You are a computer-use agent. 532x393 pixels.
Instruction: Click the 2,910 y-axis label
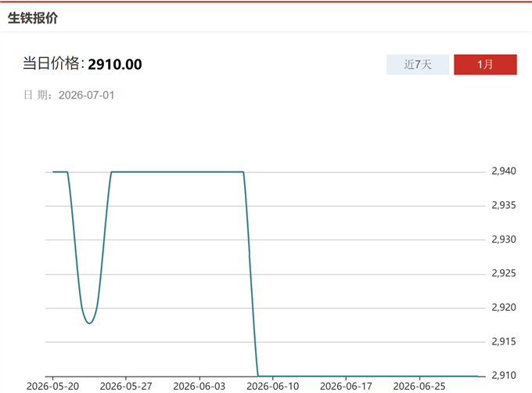(x=504, y=375)
